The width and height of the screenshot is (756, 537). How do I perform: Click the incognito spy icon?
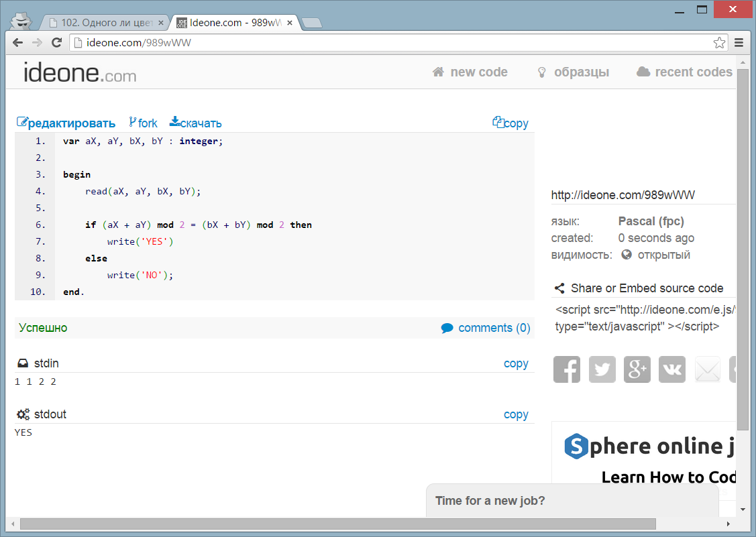click(x=21, y=21)
